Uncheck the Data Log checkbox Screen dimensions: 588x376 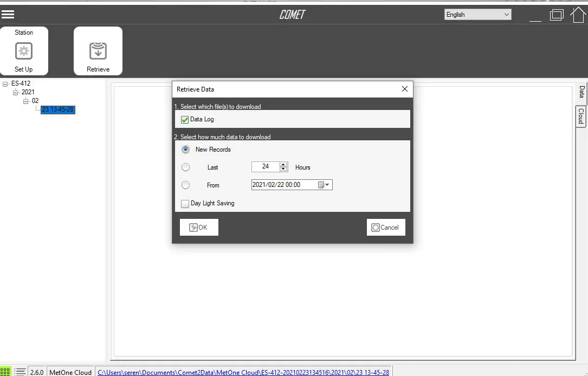(184, 119)
